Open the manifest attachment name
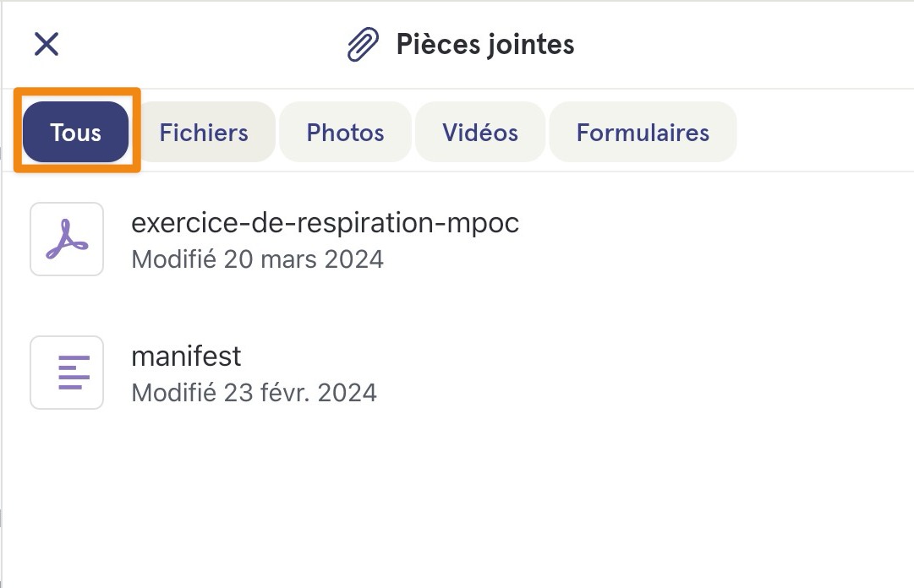 click(x=186, y=356)
